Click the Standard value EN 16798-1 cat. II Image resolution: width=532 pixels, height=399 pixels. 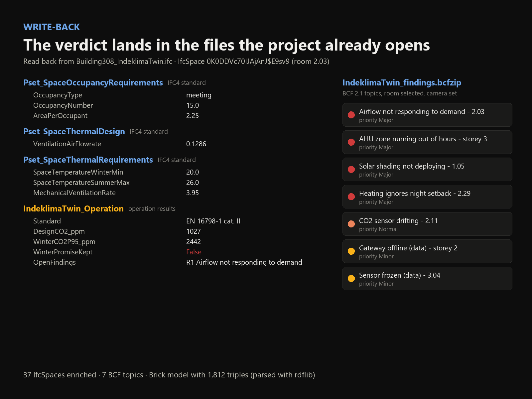[x=213, y=221]
